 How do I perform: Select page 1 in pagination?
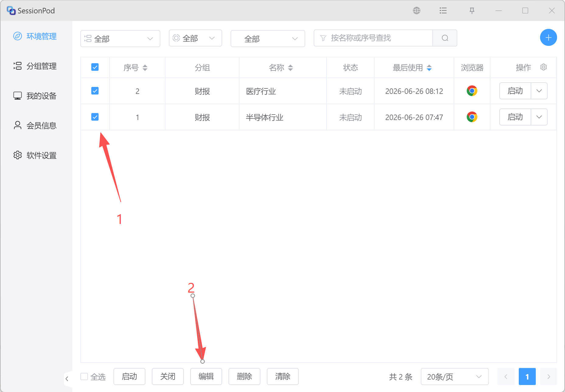click(x=527, y=377)
